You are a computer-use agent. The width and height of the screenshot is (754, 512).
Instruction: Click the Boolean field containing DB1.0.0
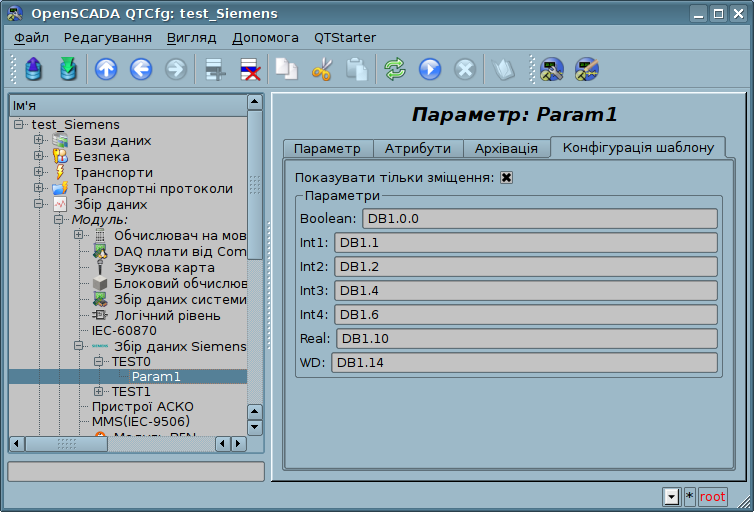pyautogui.click(x=540, y=219)
